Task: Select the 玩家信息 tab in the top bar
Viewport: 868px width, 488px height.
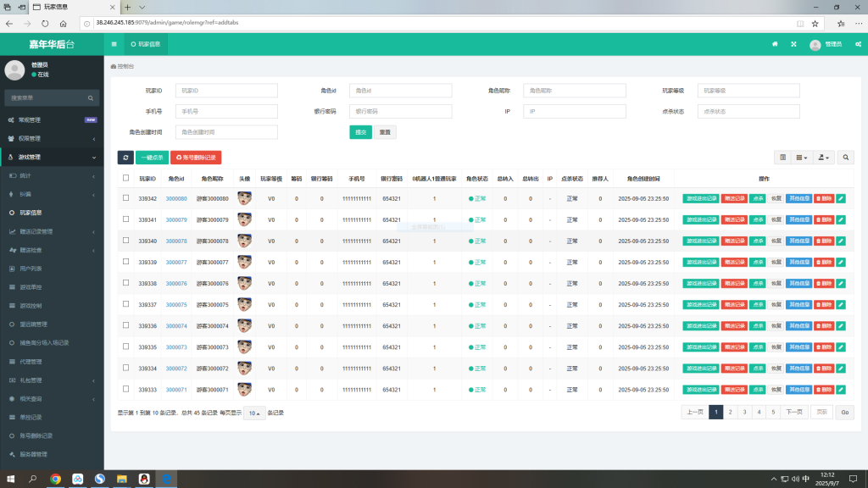Action: point(144,44)
